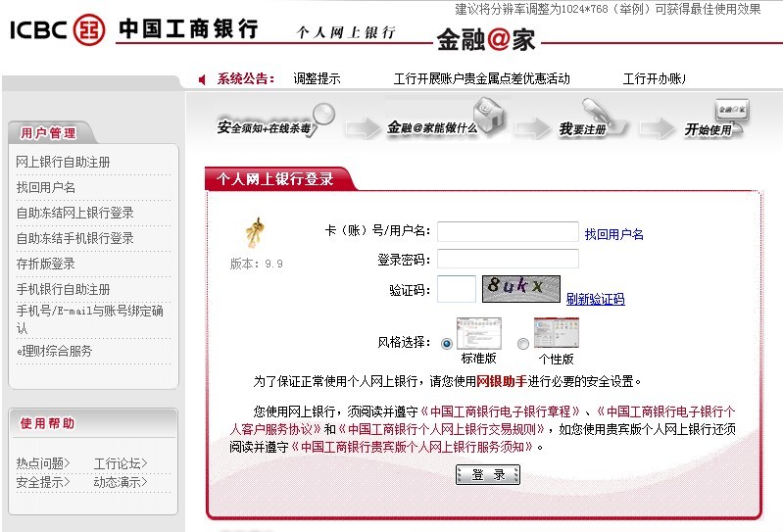Open 手机号/E-mail与账号绑定确认 in sidebar
Viewport: 783px width, 532px height.
(x=90, y=319)
